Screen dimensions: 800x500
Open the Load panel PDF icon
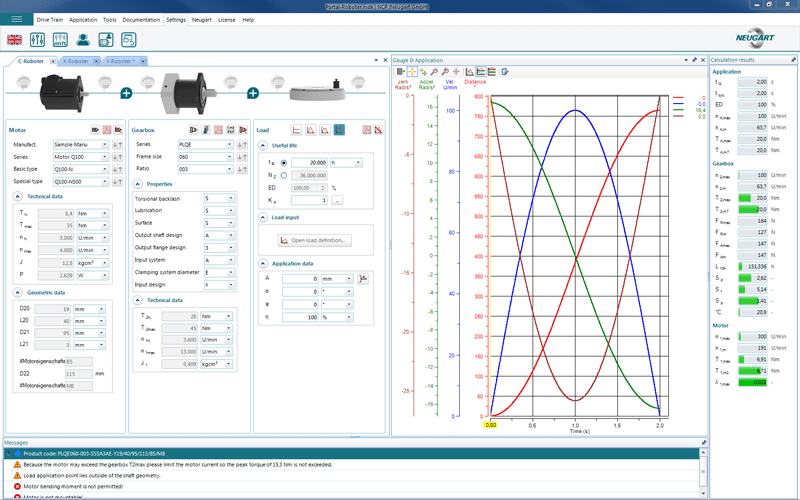(x=366, y=130)
